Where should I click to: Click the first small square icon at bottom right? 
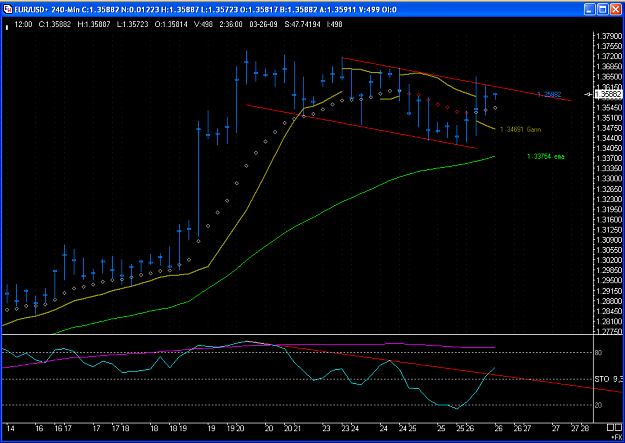pos(610,428)
